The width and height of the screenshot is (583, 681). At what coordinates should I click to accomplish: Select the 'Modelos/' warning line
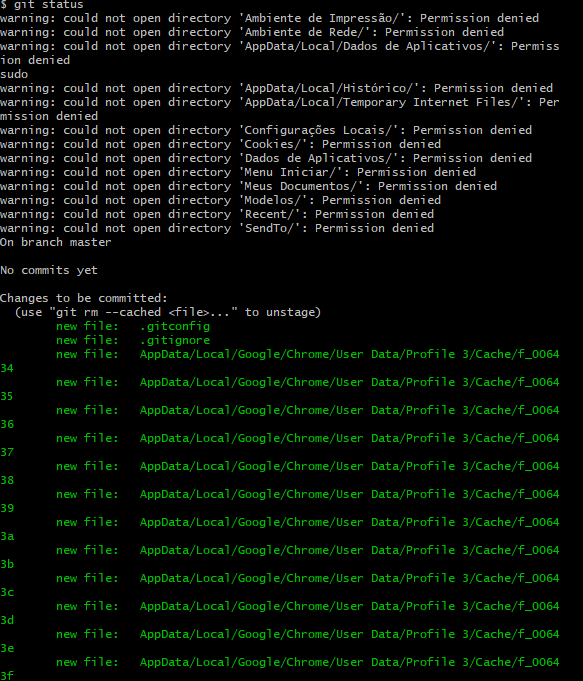click(221, 200)
